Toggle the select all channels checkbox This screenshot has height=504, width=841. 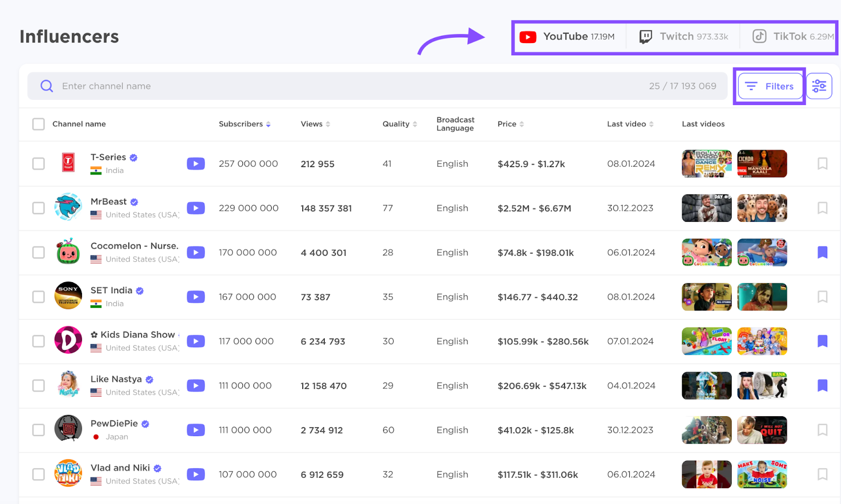(38, 124)
